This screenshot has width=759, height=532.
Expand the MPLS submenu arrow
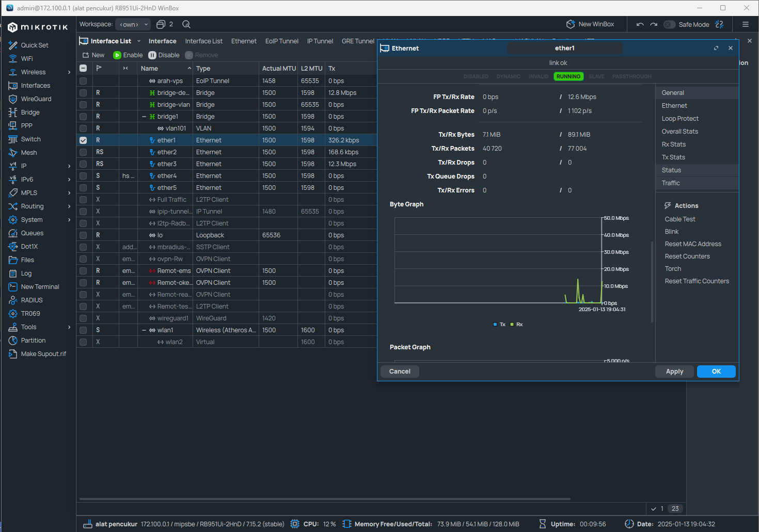(x=69, y=193)
